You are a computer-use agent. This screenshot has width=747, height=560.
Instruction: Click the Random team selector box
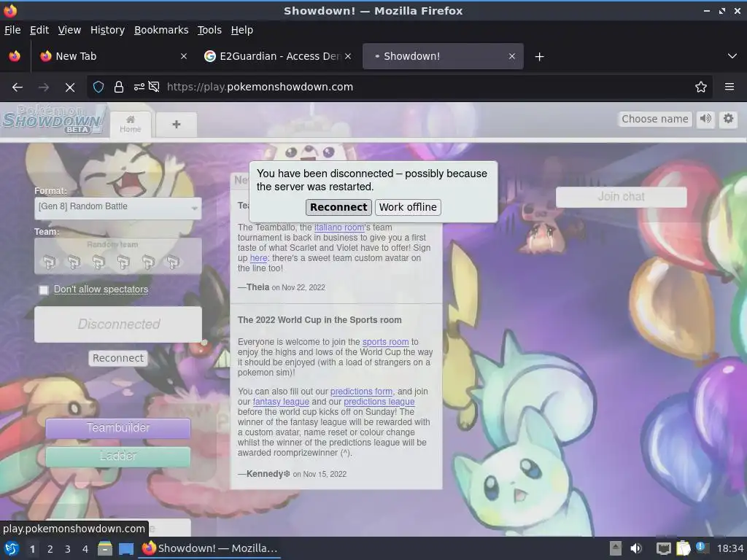117,256
